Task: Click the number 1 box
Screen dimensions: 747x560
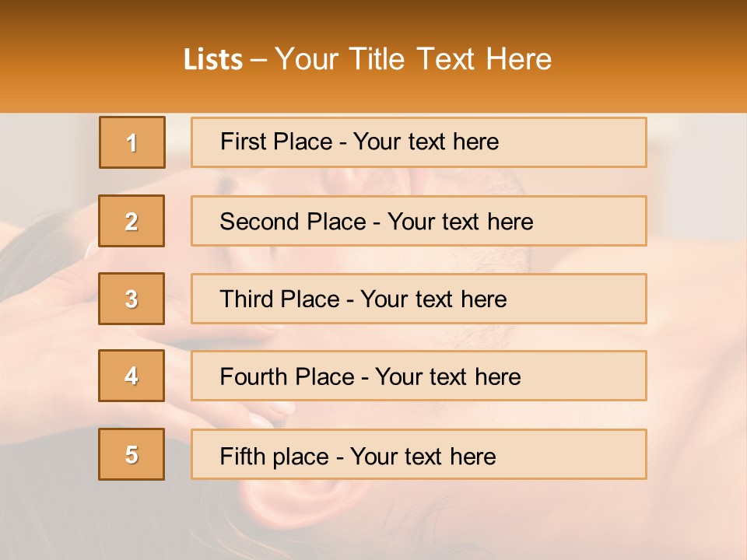Action: [x=132, y=142]
